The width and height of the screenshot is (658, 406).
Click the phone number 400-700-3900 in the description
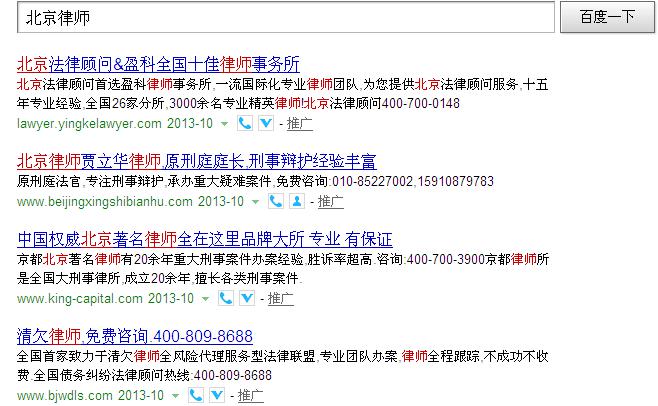[x=446, y=259]
